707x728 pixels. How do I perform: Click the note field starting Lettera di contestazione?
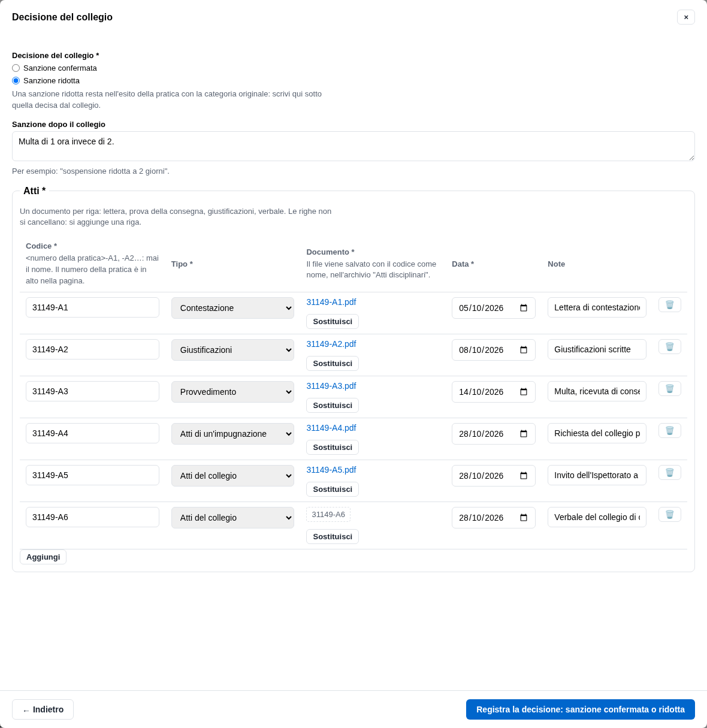click(597, 307)
